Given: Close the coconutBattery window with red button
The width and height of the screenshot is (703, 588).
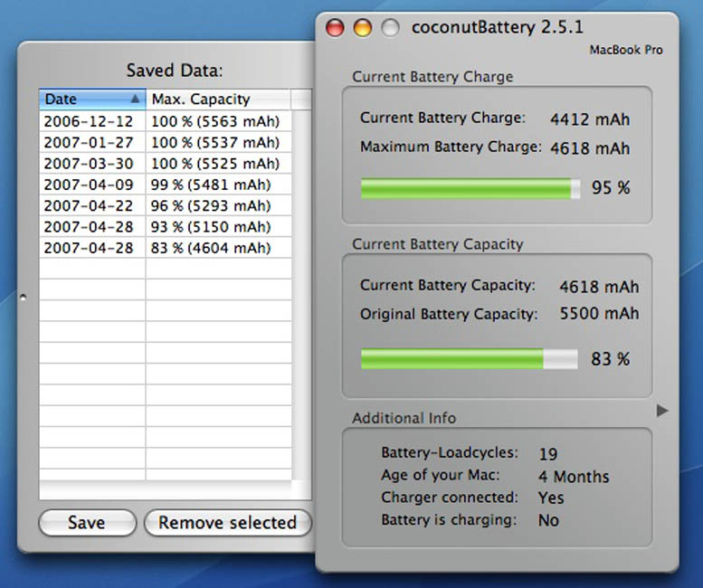Looking at the screenshot, I should 335,28.
